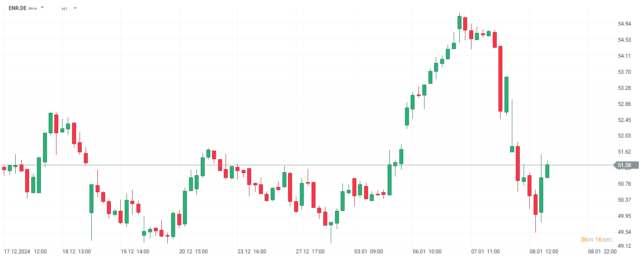Viewport: 644px width, 259px height.
Task: Click the current price tag 51.28
Action: pyautogui.click(x=625, y=165)
